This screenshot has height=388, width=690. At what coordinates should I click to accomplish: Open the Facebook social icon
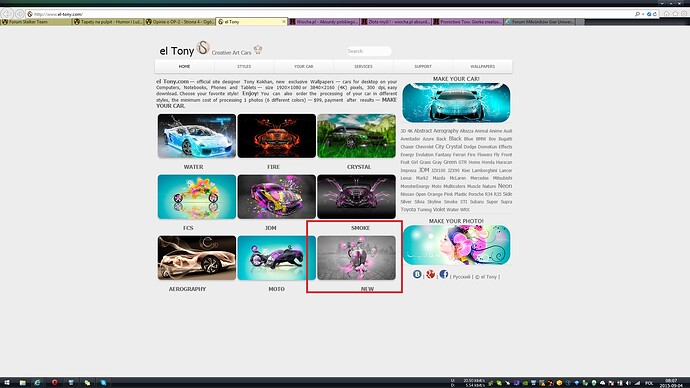444,274
